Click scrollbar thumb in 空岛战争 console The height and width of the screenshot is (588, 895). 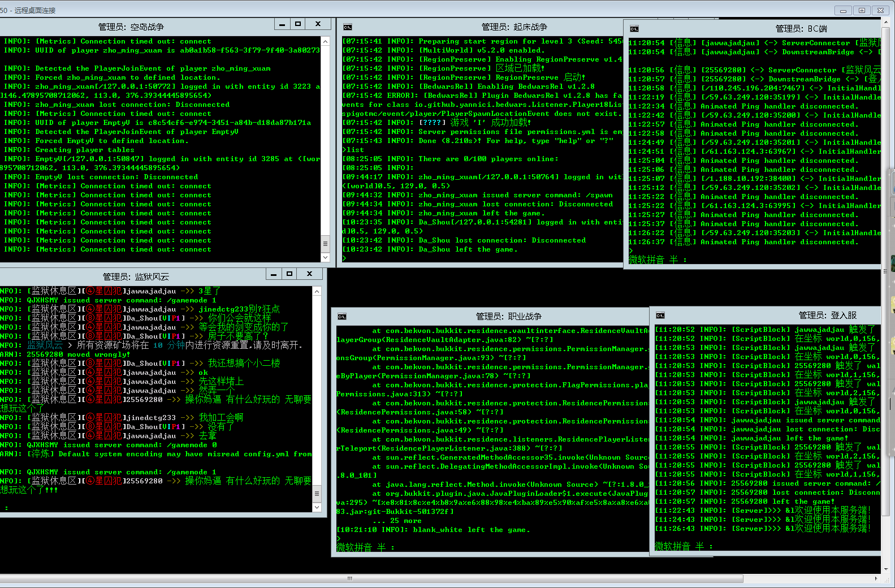pyautogui.click(x=325, y=244)
